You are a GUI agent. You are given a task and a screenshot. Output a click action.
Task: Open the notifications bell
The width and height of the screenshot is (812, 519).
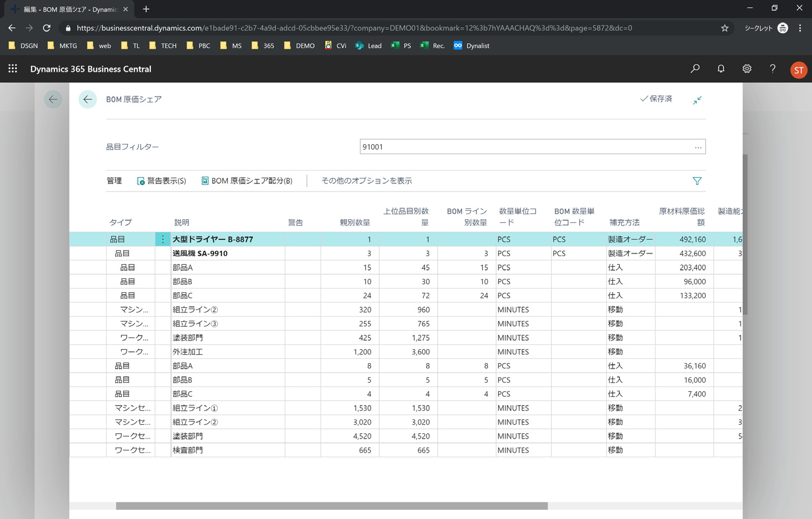coord(721,68)
